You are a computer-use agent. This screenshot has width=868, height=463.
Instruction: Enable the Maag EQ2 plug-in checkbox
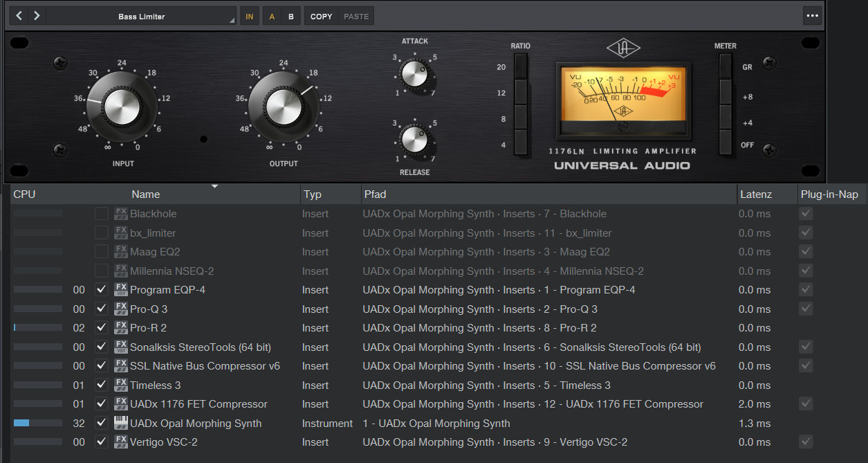(x=102, y=252)
